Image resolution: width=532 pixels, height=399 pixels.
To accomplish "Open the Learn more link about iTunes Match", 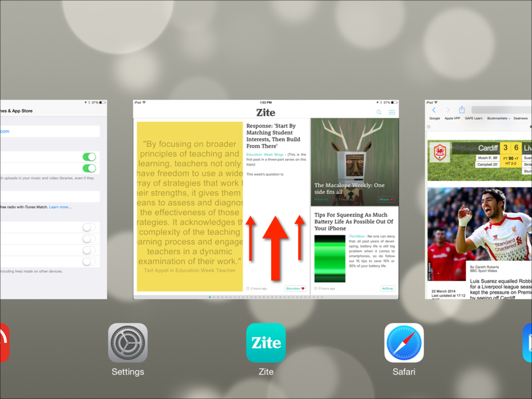I will [61, 207].
